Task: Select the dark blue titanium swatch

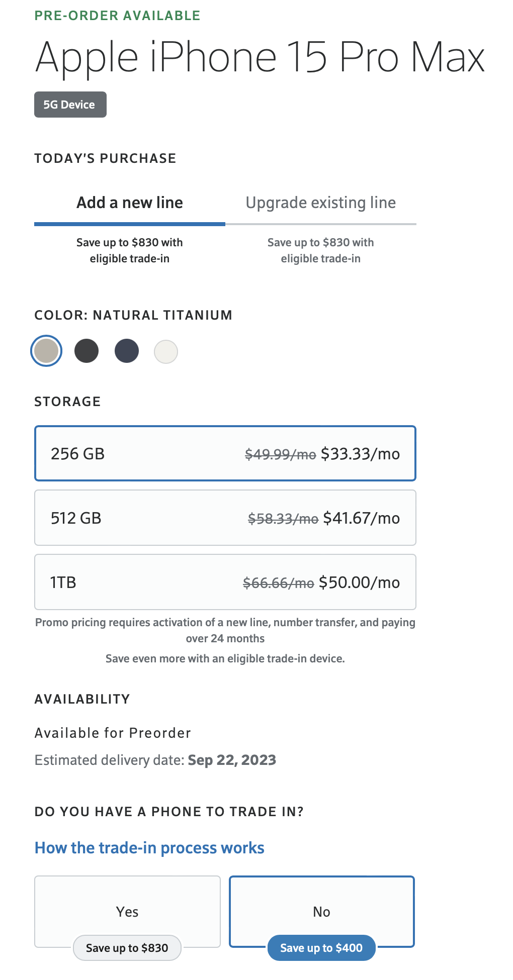Action: click(x=127, y=351)
